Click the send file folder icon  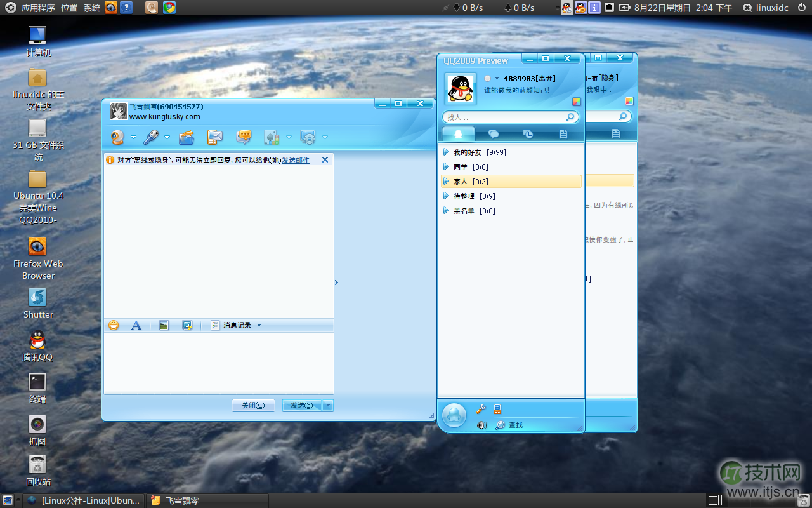tap(187, 137)
